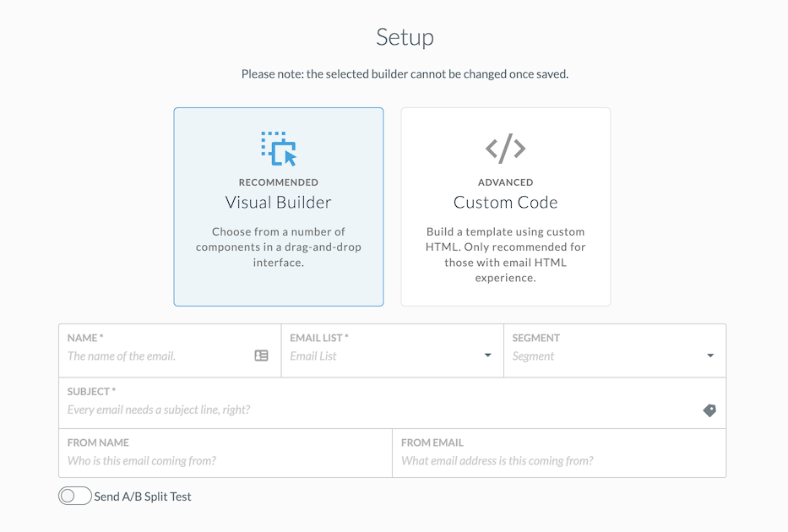Expand the Email List dropdown arrow
The image size is (788, 532).
[x=487, y=356]
